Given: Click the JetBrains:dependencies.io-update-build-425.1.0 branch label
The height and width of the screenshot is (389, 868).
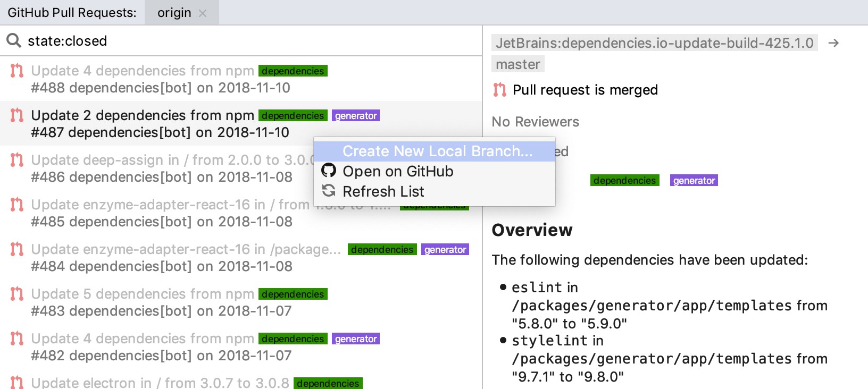Looking at the screenshot, I should coord(654,43).
